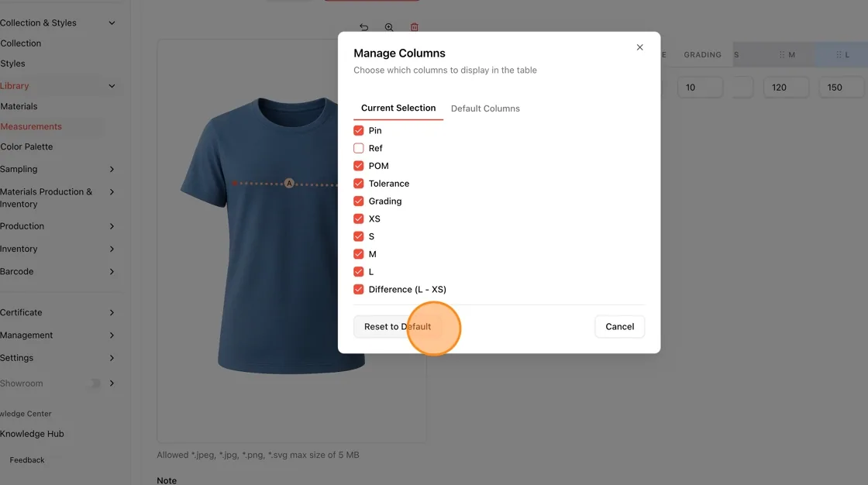Uncheck the XS column checkbox
Image resolution: width=868 pixels, height=485 pixels.
click(359, 218)
